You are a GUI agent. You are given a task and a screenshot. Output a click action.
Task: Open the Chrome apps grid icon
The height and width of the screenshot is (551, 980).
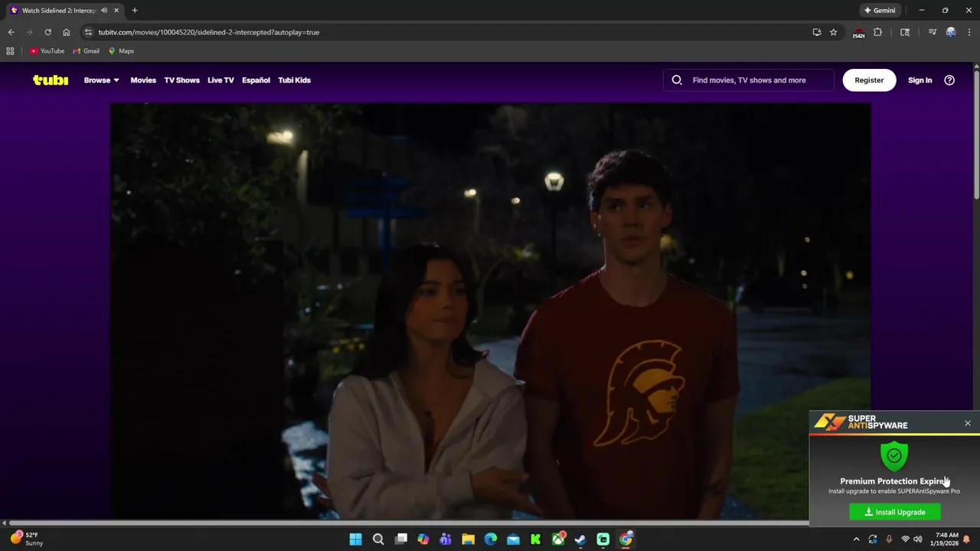pyautogui.click(x=10, y=51)
